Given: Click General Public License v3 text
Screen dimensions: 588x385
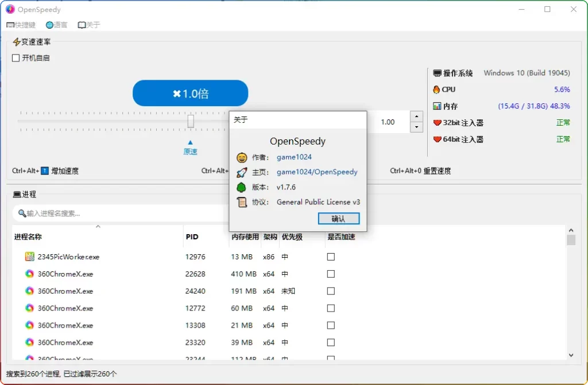Looking at the screenshot, I should (x=318, y=202).
